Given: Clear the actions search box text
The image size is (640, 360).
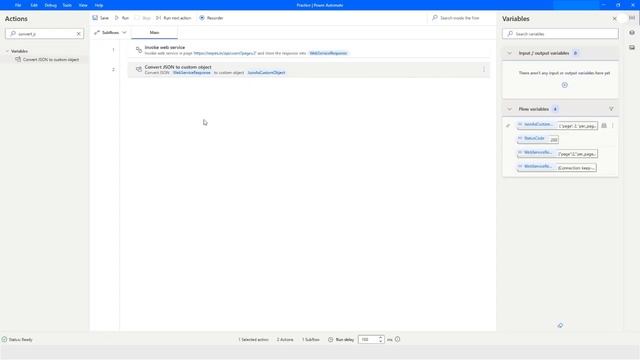Looking at the screenshot, I should [78, 34].
